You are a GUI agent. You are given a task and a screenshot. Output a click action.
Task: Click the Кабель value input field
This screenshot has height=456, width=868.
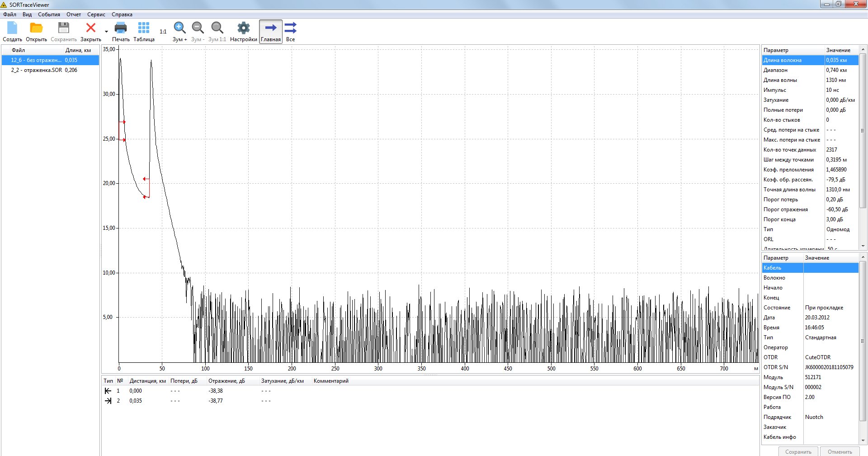click(830, 268)
